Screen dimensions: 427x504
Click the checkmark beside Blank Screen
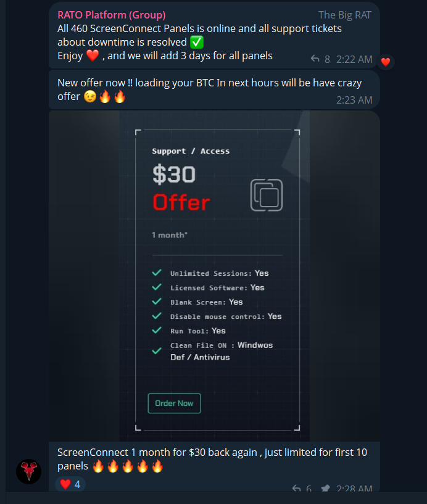coord(157,302)
